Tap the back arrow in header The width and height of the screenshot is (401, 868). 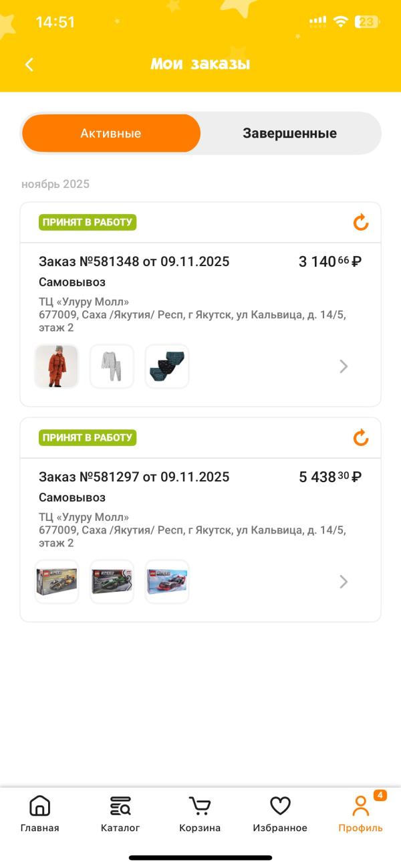click(x=29, y=64)
